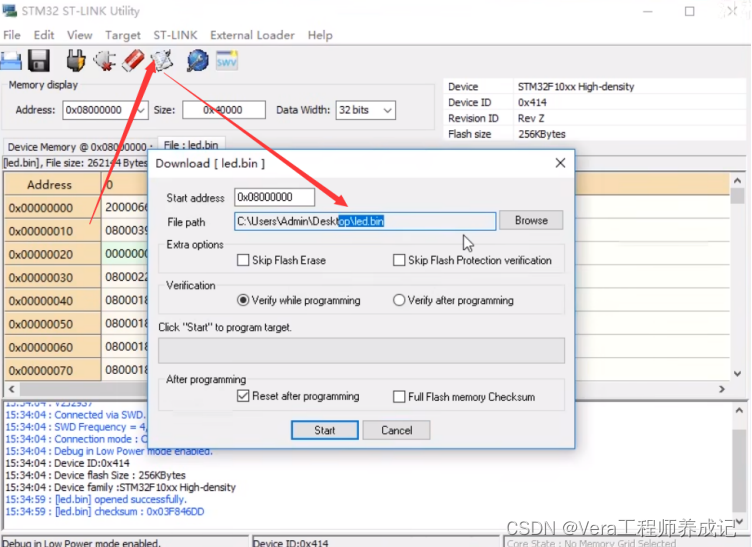Click log line 'Device ID:0x414'

(68, 463)
